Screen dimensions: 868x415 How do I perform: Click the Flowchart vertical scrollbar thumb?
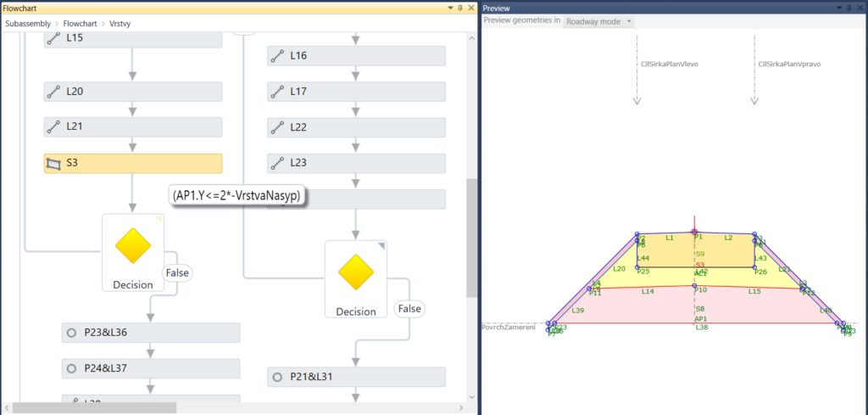pos(471,238)
